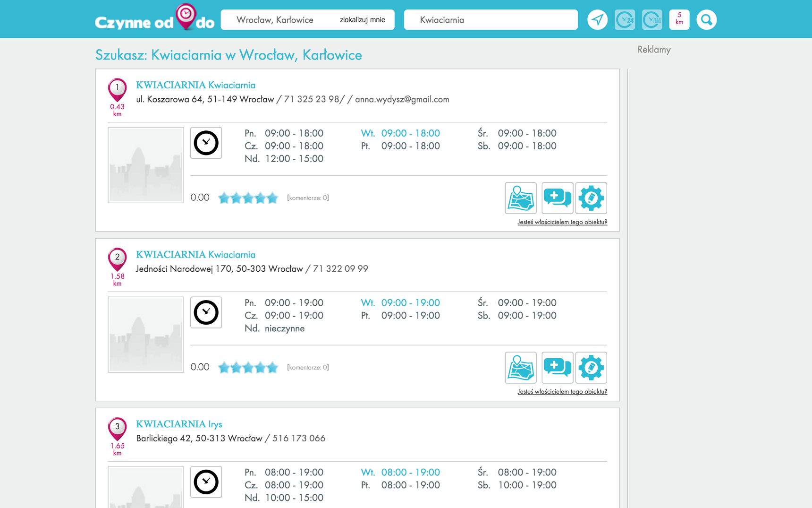Edit details gear icon for Jedności Narodowej florist
Screen dimensions: 812x508
(x=591, y=368)
